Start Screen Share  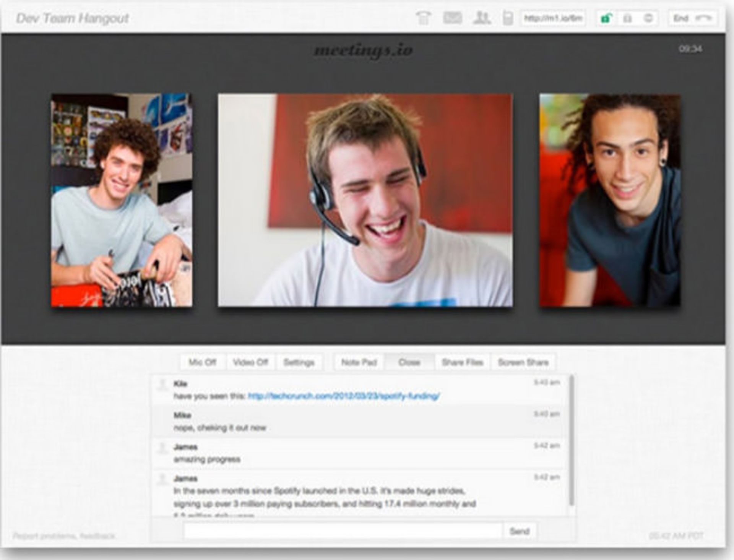click(x=523, y=362)
